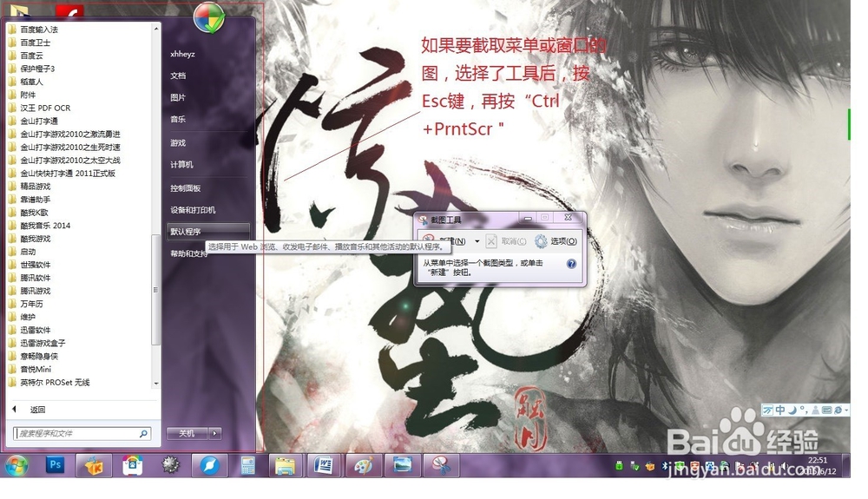
Task: Expand 英特尔 PROSet 无线 folder
Action: (54, 382)
